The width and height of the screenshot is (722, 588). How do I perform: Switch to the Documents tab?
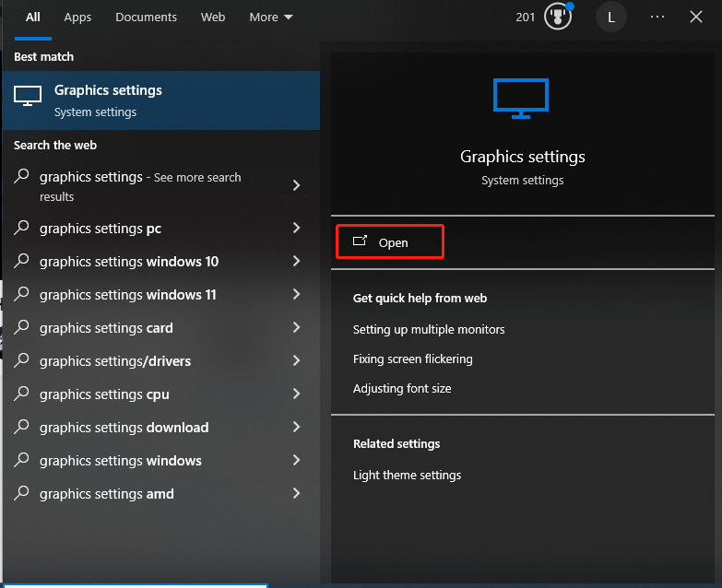146,17
